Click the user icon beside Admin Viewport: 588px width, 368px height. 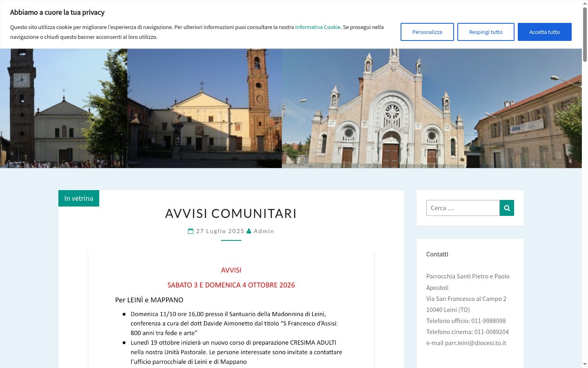[x=249, y=231]
